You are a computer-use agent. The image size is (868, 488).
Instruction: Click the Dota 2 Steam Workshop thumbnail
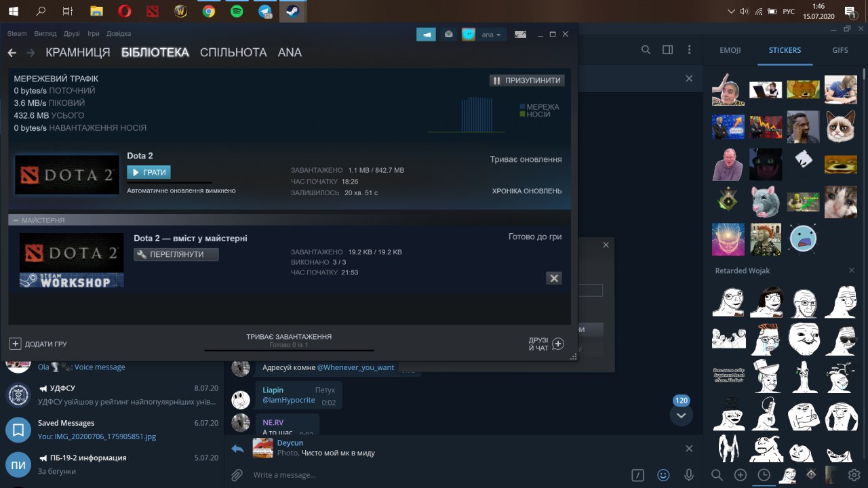click(72, 261)
